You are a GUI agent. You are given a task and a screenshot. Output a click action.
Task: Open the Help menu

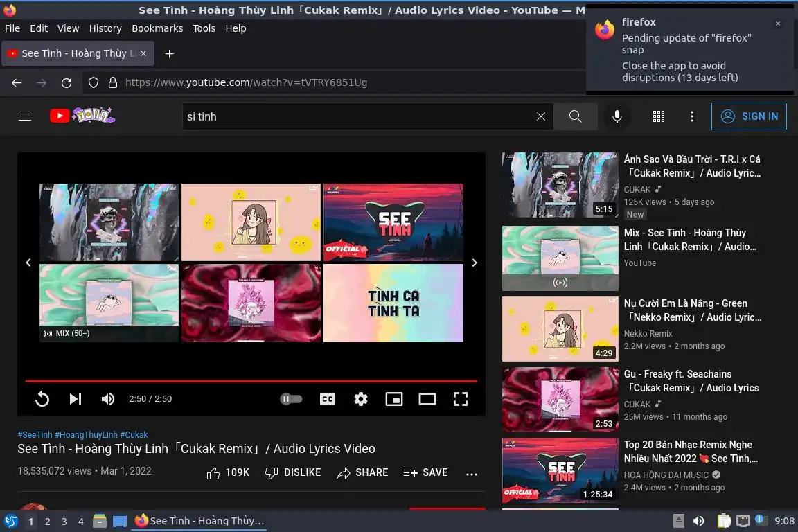coord(236,28)
